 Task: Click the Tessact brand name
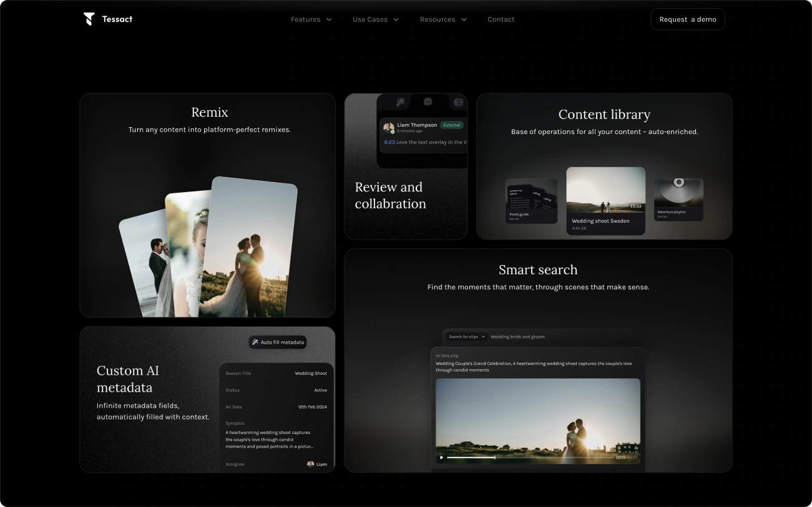click(117, 19)
